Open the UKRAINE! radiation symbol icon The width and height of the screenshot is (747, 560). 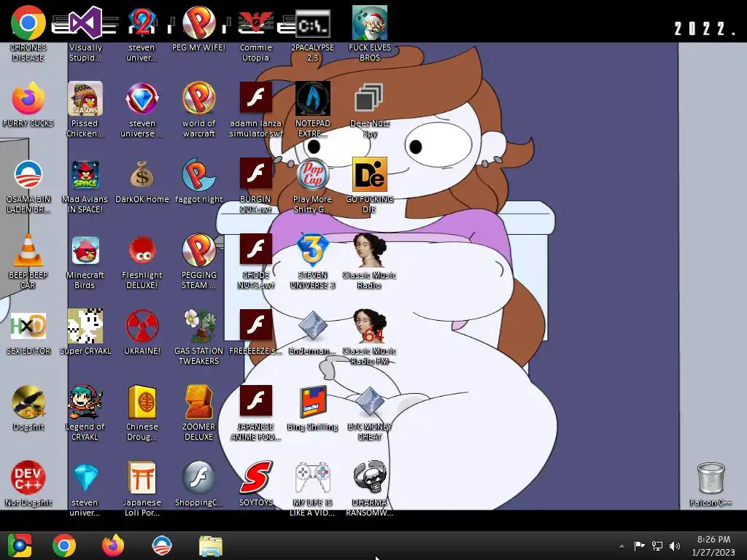point(142,326)
